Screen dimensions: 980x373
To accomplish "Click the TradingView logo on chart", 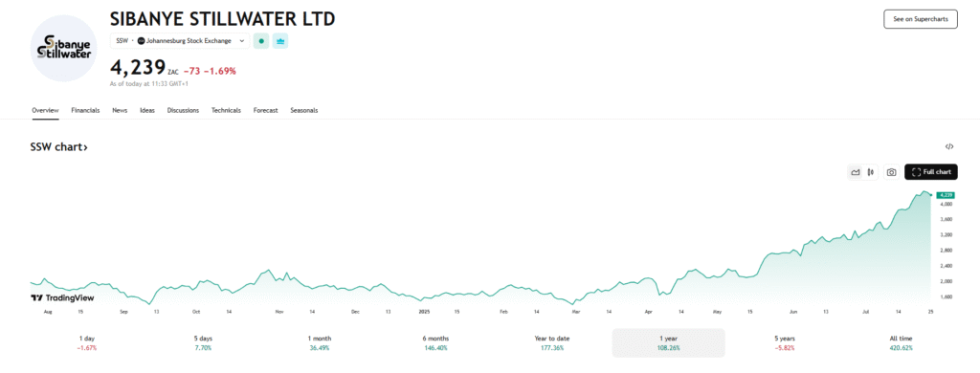I will [62, 298].
